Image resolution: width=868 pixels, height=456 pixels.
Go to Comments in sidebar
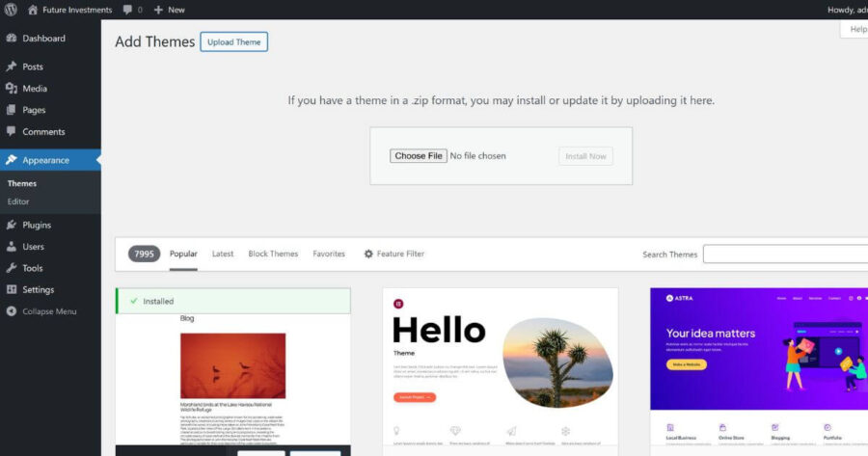click(x=50, y=132)
